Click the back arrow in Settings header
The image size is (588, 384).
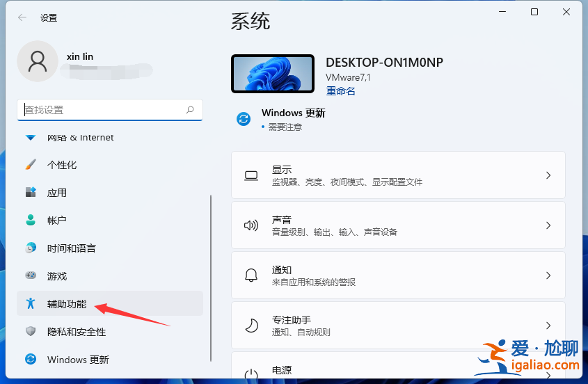(22, 17)
